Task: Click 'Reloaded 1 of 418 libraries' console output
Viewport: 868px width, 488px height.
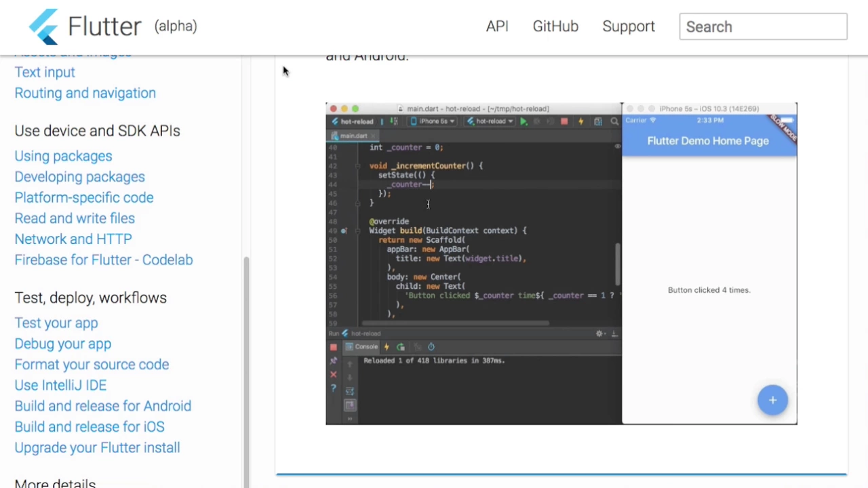Action: (434, 361)
